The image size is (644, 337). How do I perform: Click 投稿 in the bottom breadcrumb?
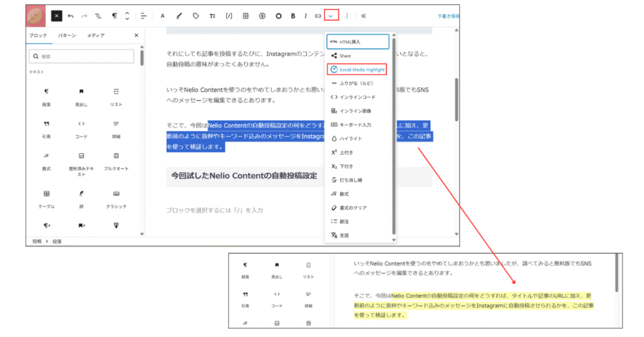(37, 241)
